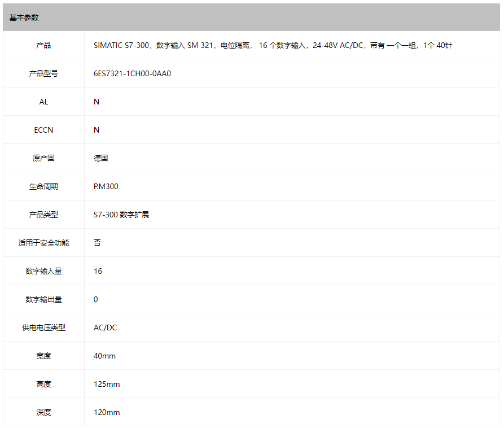This screenshot has height=428, width=504.
Task: Select the 125mm height value
Action: (x=107, y=385)
